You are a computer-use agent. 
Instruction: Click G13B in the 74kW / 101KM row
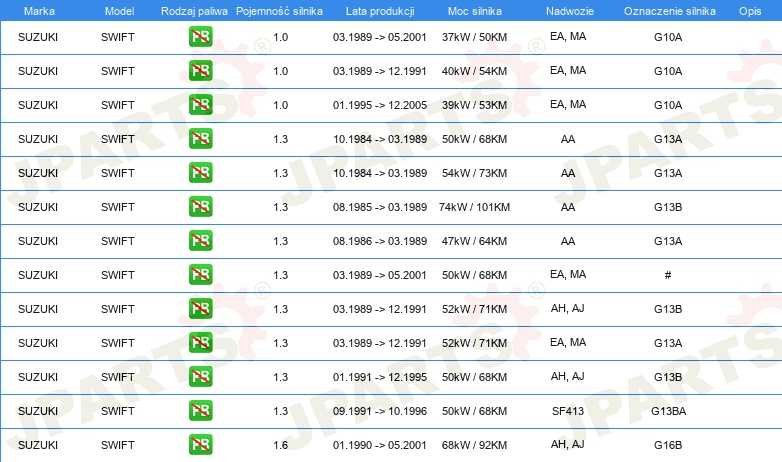(x=668, y=207)
